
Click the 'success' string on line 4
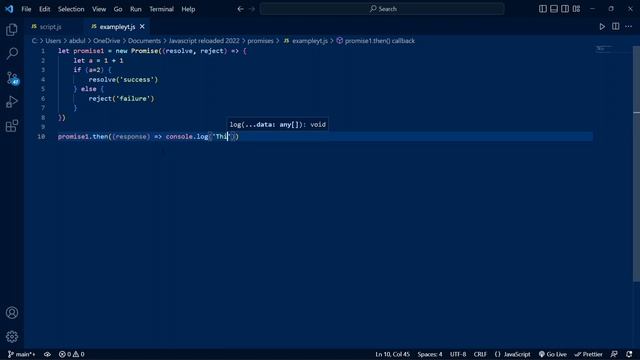(138, 80)
